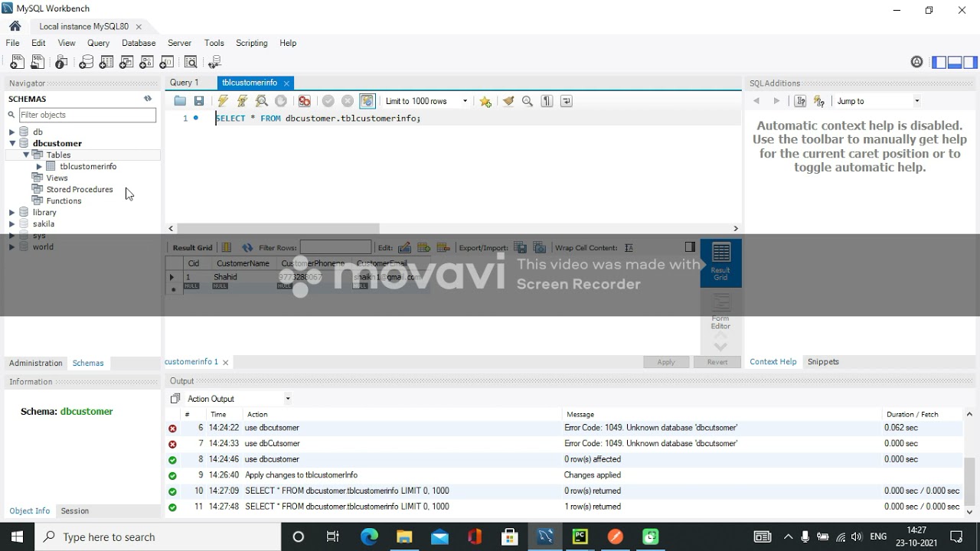The image size is (980, 551).
Task: Open the Server menu
Action: 179,43
